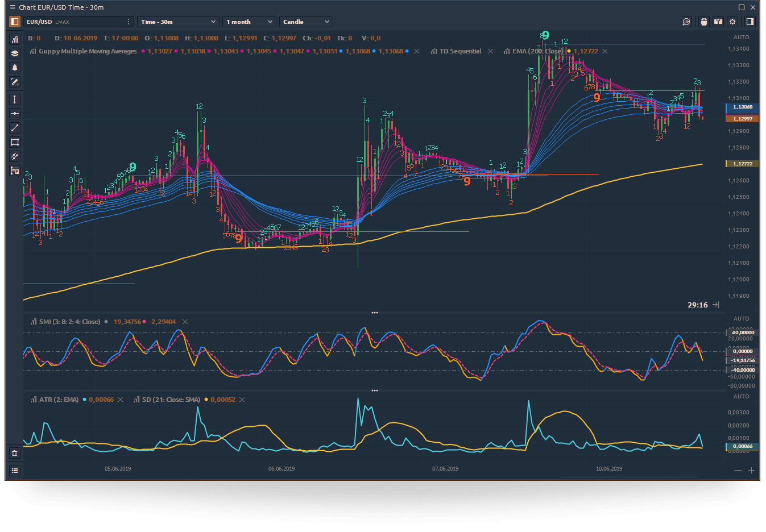Click the scroll-to-latest arrow beside 29:16

pyautogui.click(x=715, y=305)
